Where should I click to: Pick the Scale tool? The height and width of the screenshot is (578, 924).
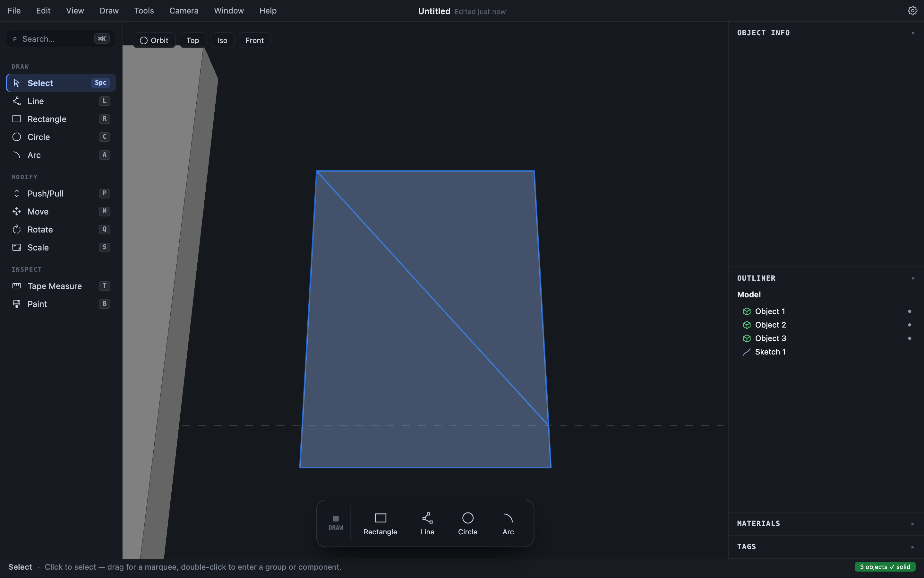coord(61,247)
